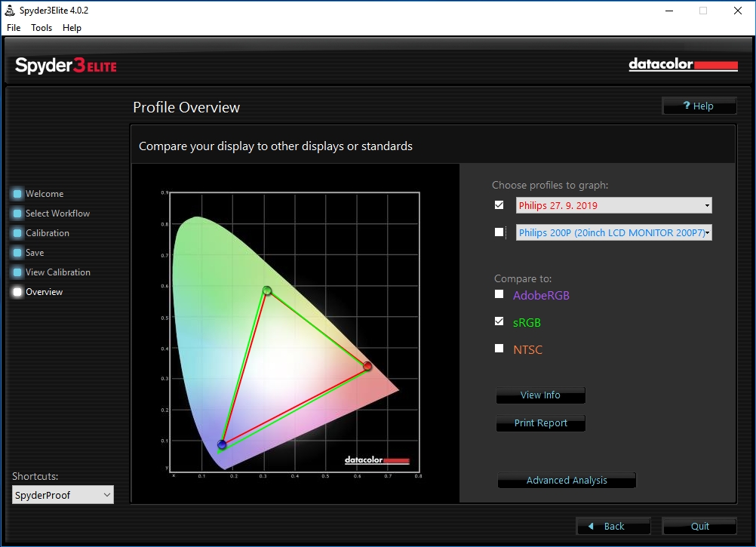Click the Select Workflow step indicator icon
Viewport: 756px width, 547px height.
(17, 214)
